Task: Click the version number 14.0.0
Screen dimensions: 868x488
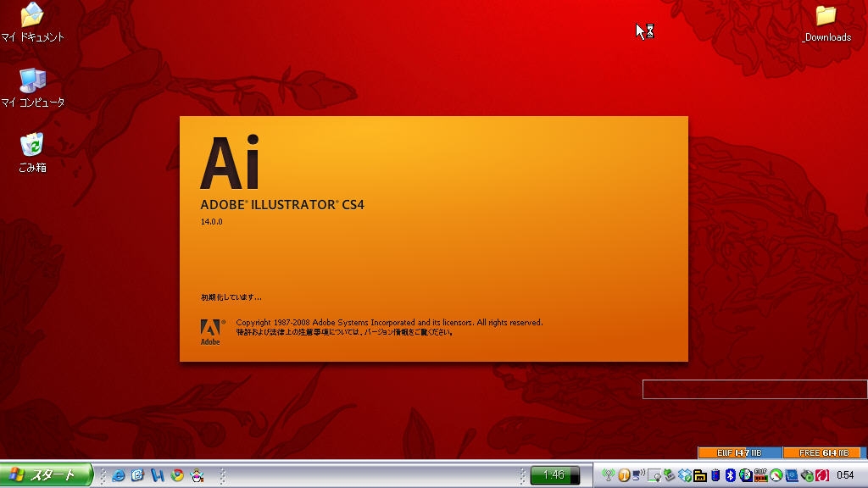Action: [x=211, y=222]
